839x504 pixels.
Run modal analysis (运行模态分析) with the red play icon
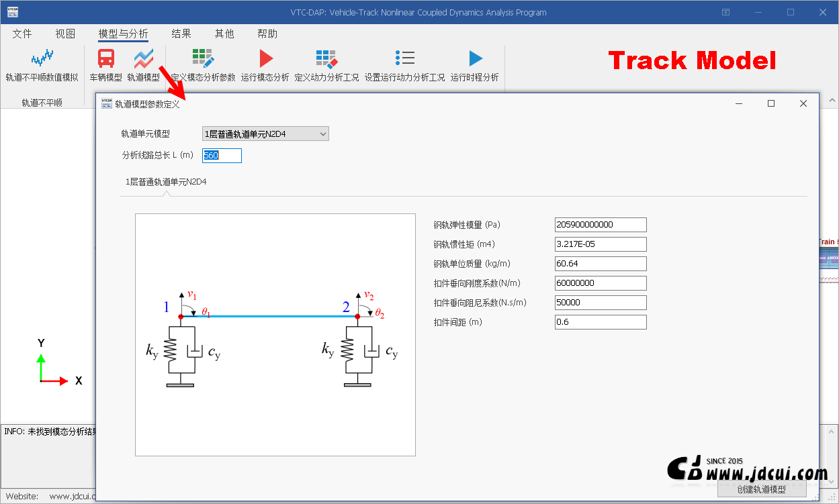pyautogui.click(x=265, y=59)
